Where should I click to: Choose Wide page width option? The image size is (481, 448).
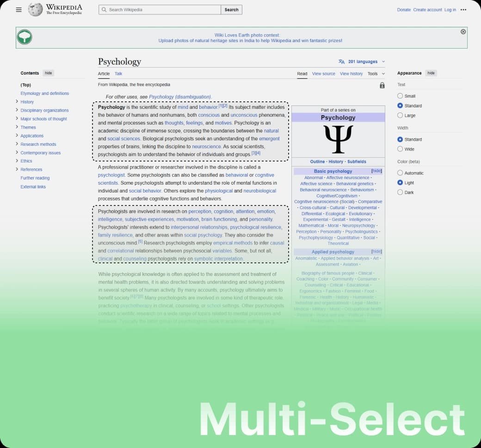click(400, 149)
